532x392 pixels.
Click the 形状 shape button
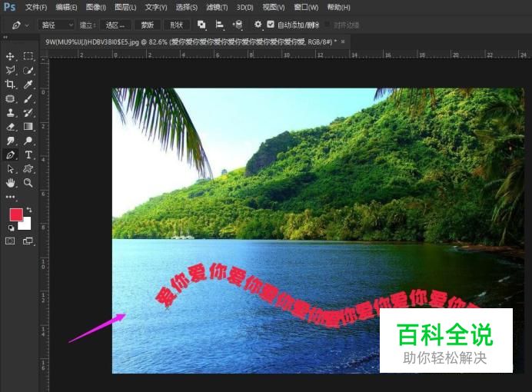[176, 25]
